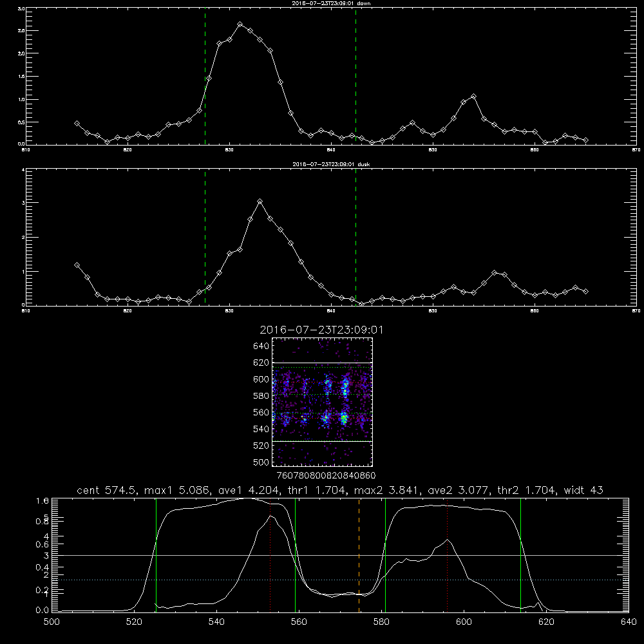Click the green solid line near 581 in bottom plot
The image size is (644, 644).
[x=385, y=555]
